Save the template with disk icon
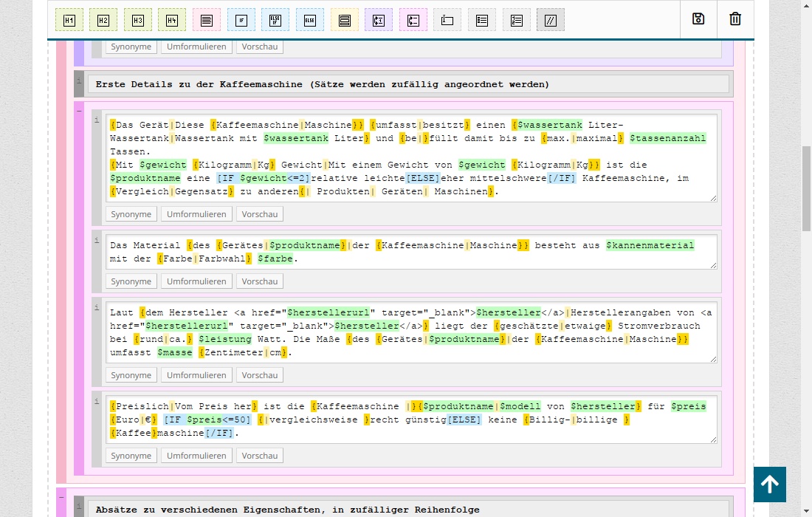Image resolution: width=812 pixels, height=517 pixels. (x=698, y=19)
